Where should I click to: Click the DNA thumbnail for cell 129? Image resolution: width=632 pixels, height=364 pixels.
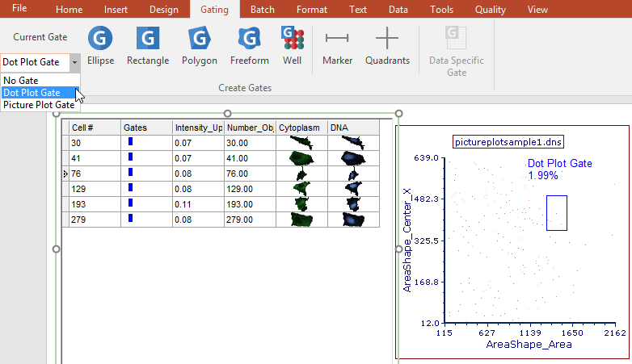tap(353, 189)
